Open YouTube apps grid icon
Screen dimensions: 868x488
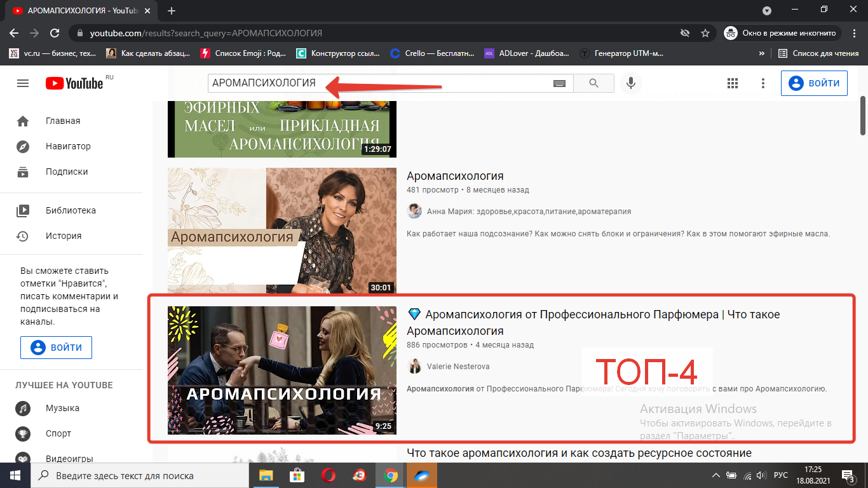click(733, 83)
